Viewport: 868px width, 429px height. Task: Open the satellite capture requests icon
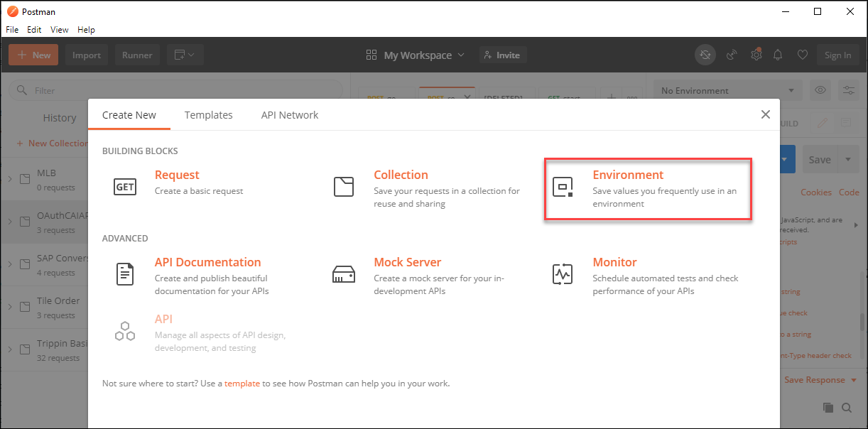732,55
